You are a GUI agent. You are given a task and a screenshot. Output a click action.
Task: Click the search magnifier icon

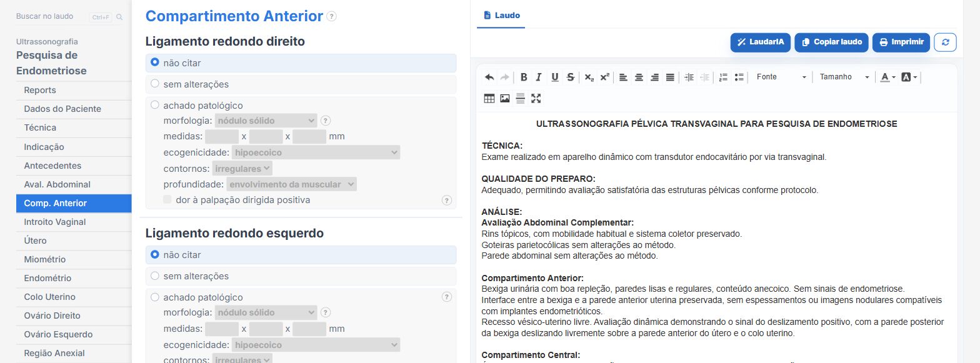click(119, 17)
